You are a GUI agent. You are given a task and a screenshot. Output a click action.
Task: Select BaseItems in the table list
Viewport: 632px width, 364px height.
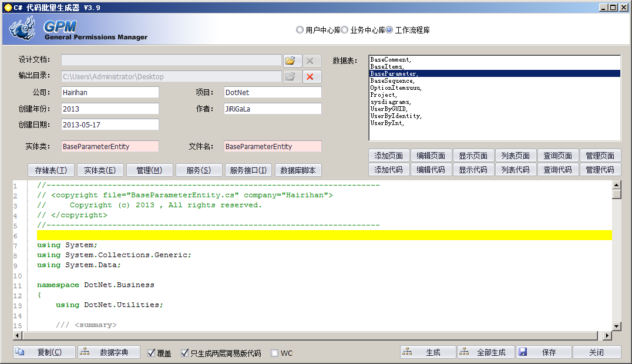[495, 66]
